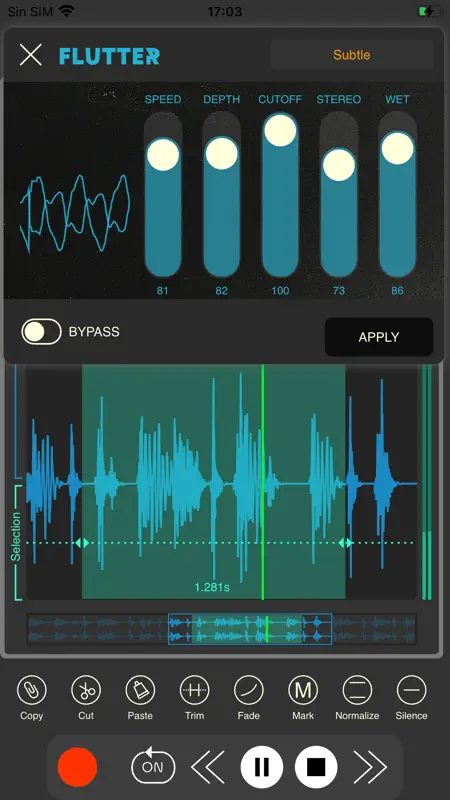
Task: Fast forward with double right arrows
Action: tap(370, 767)
